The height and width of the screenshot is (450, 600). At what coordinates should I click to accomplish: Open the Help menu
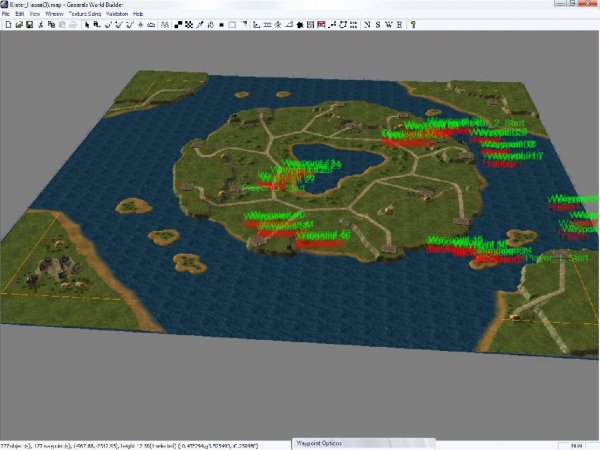(x=139, y=14)
